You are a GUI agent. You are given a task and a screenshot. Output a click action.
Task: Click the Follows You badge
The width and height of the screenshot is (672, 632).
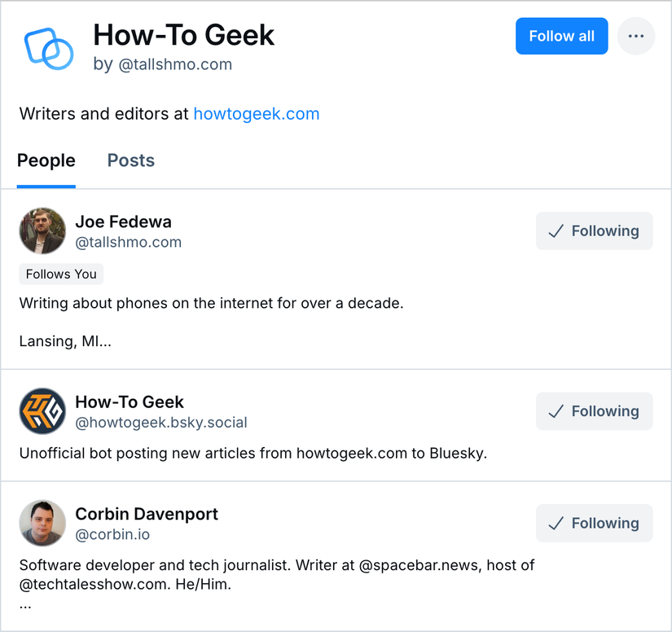pyautogui.click(x=61, y=274)
